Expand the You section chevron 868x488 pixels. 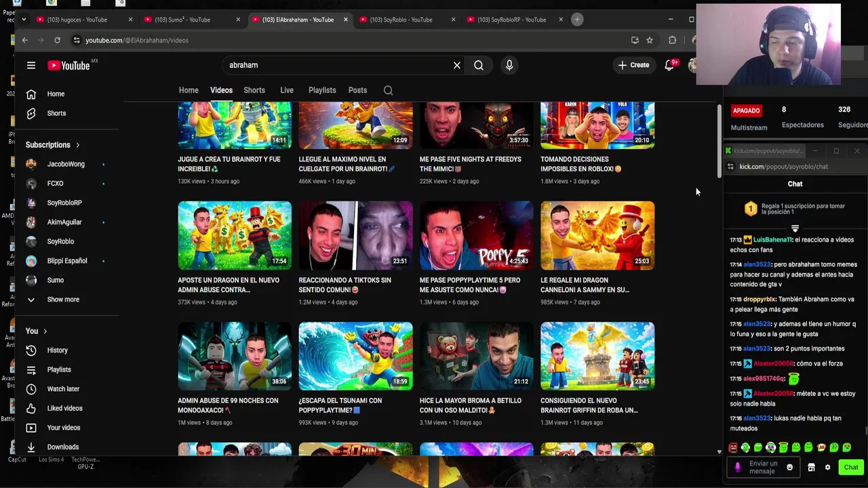(45, 331)
